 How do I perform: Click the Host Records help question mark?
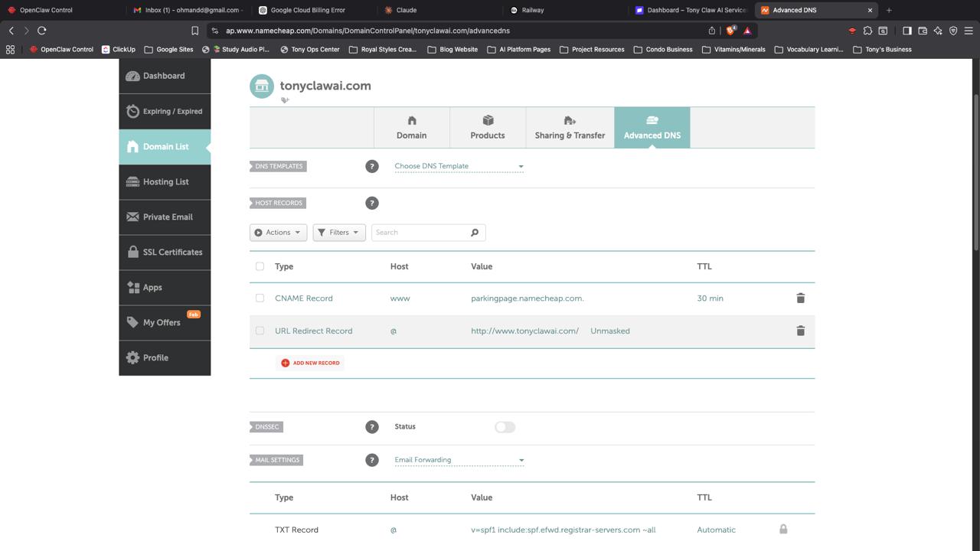pyautogui.click(x=372, y=203)
